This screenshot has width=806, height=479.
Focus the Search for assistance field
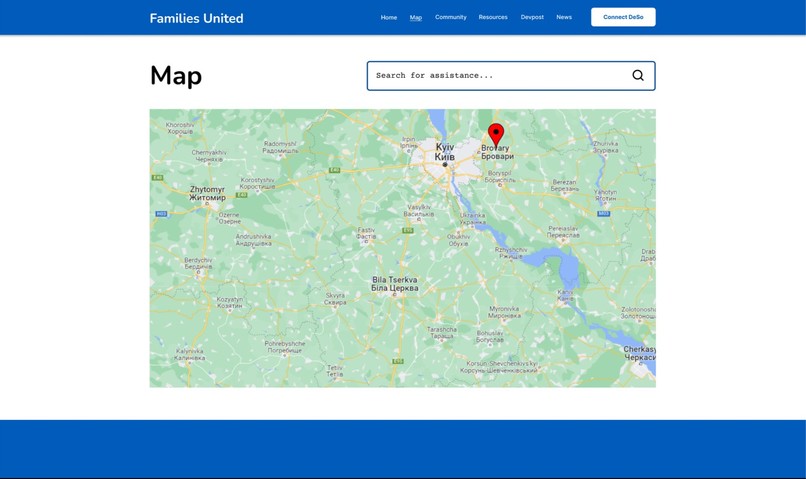coord(511,76)
